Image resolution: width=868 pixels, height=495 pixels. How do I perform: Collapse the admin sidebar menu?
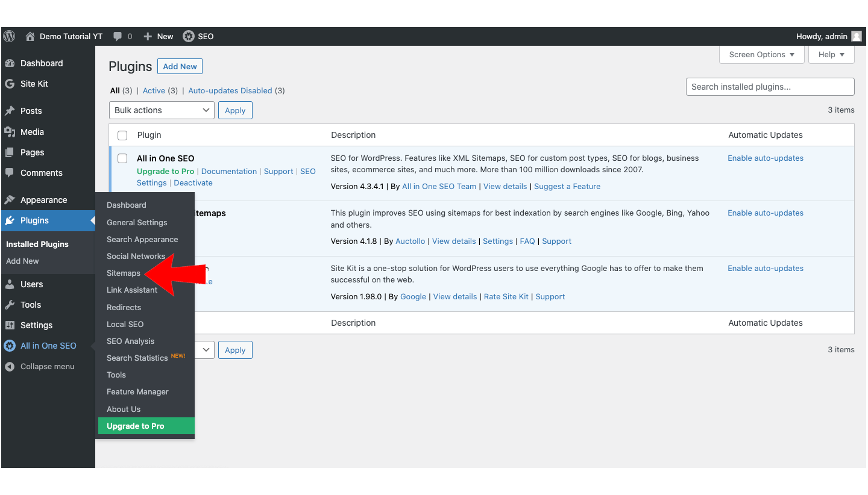47,366
